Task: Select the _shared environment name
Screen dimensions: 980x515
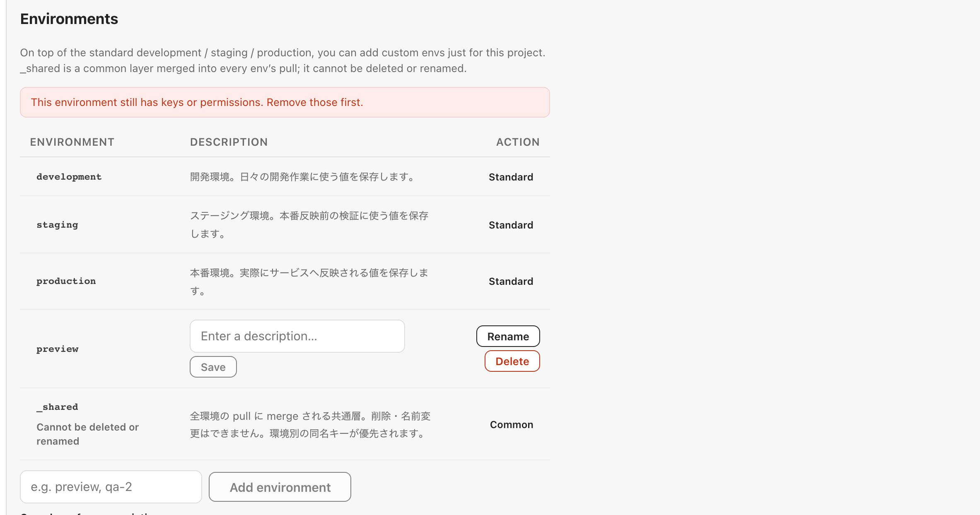Action: (57, 407)
